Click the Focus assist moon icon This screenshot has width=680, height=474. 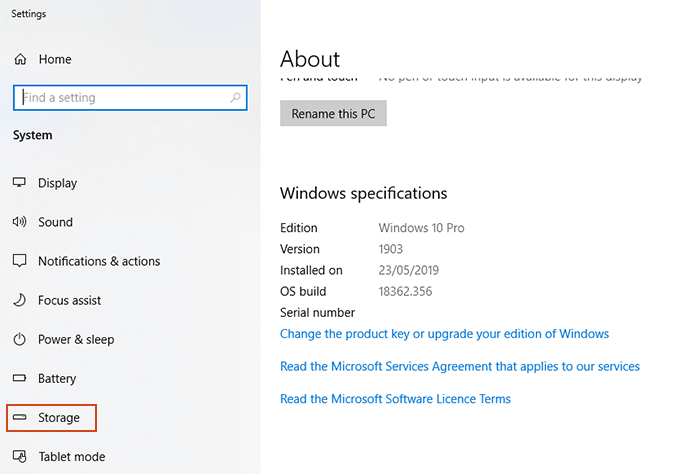[x=19, y=300]
